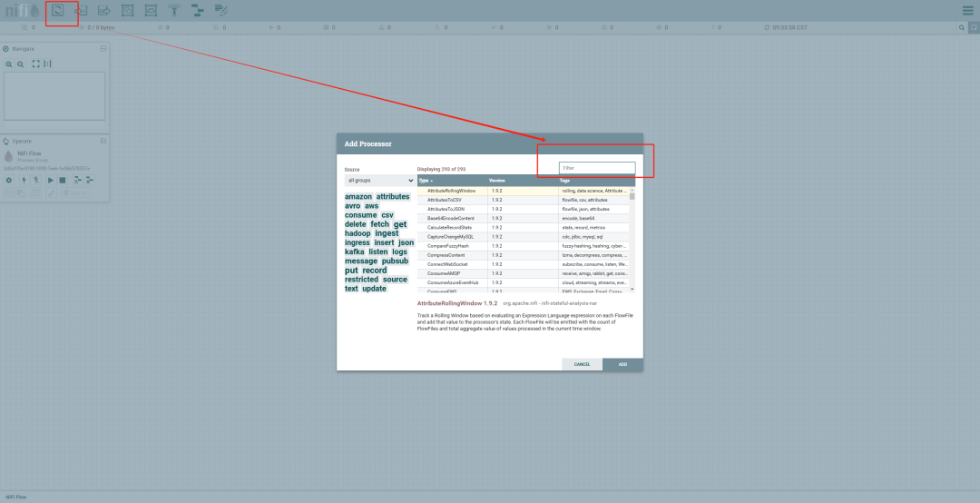Click the CANCEL button
The image size is (980, 503).
pos(582,364)
